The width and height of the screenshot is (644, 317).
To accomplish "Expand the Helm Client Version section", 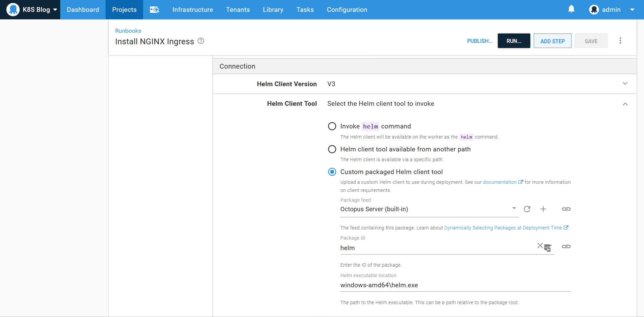I will [x=625, y=84].
